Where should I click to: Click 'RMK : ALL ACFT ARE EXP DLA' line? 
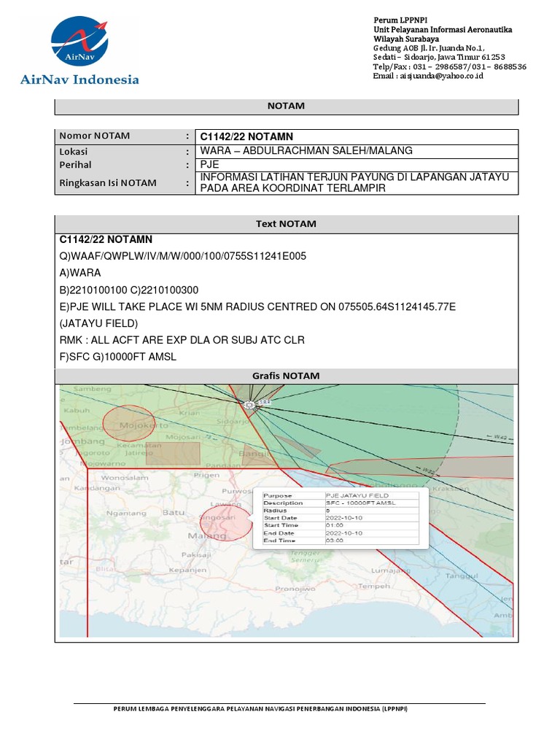pyautogui.click(x=182, y=340)
